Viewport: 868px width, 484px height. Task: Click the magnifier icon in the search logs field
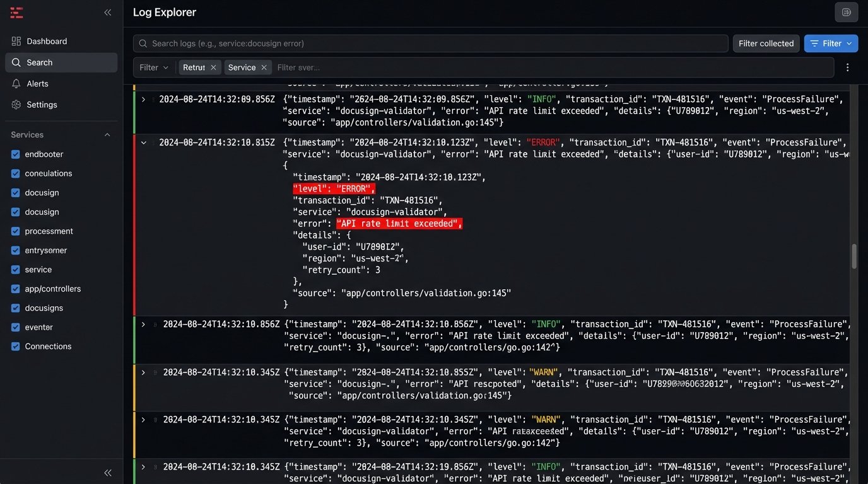tap(143, 43)
